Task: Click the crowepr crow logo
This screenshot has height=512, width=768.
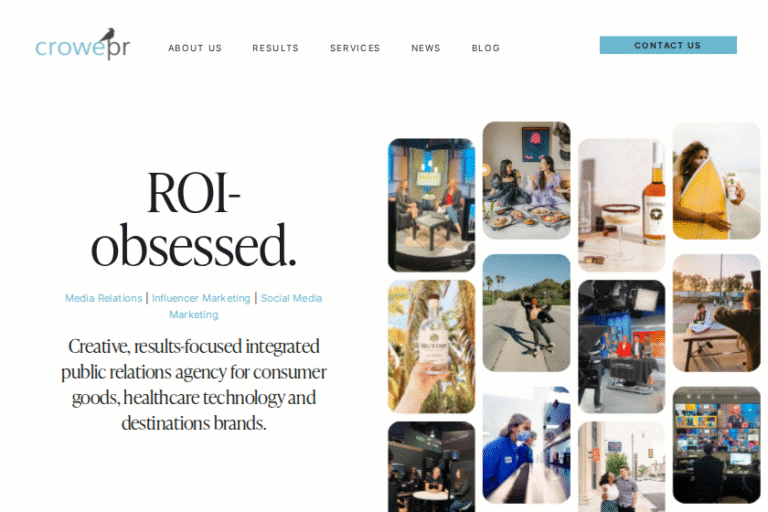Action: 83,45
